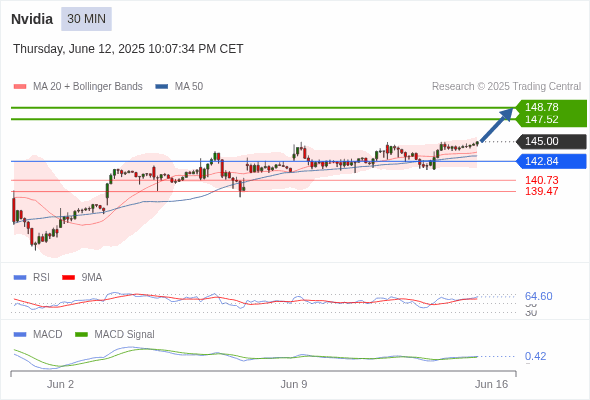Click the red 9MA legend marker
The image size is (590, 400).
(x=68, y=278)
